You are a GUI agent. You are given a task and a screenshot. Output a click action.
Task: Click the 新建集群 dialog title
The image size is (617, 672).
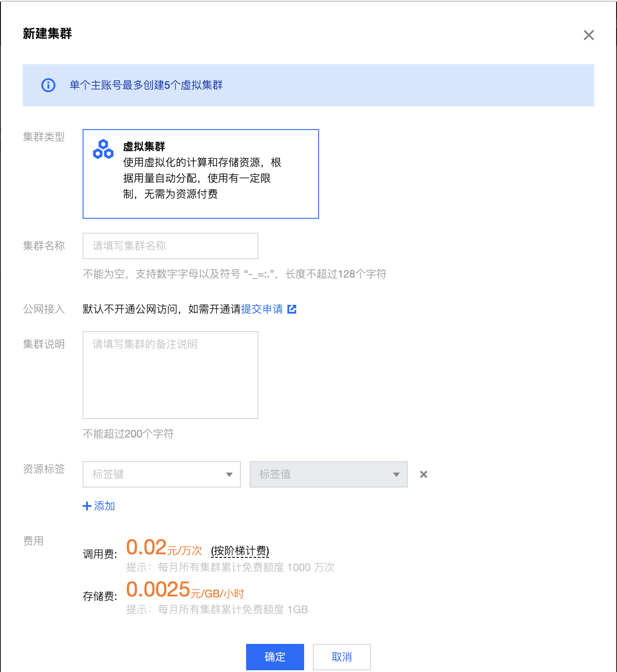(47, 33)
